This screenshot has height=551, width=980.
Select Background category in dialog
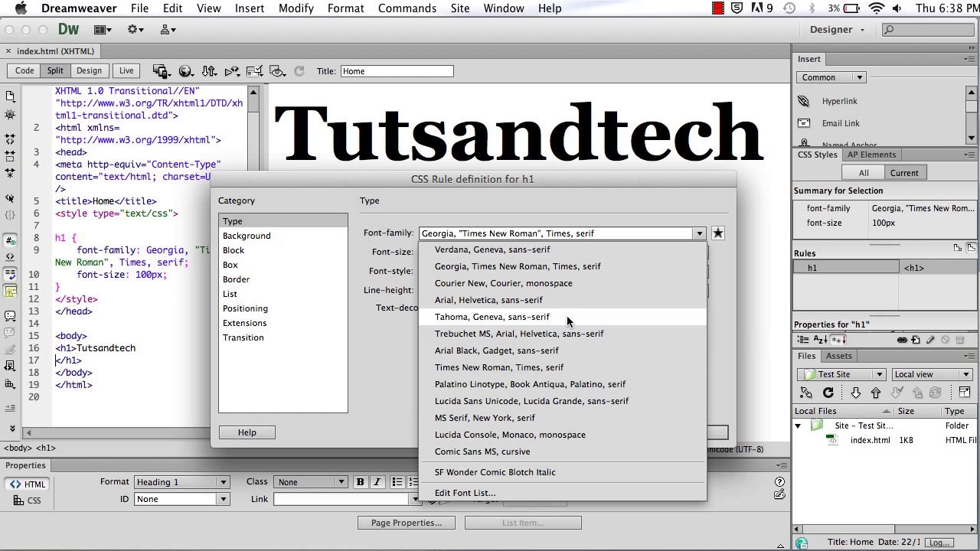click(x=283, y=236)
